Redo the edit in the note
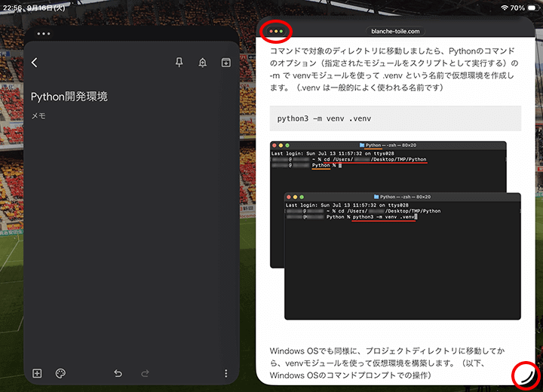543x392 pixels. pyautogui.click(x=145, y=373)
